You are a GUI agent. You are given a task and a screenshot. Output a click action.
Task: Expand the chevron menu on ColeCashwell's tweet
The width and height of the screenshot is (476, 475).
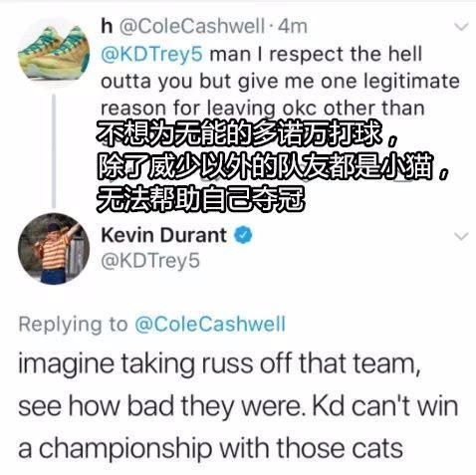[x=461, y=27]
